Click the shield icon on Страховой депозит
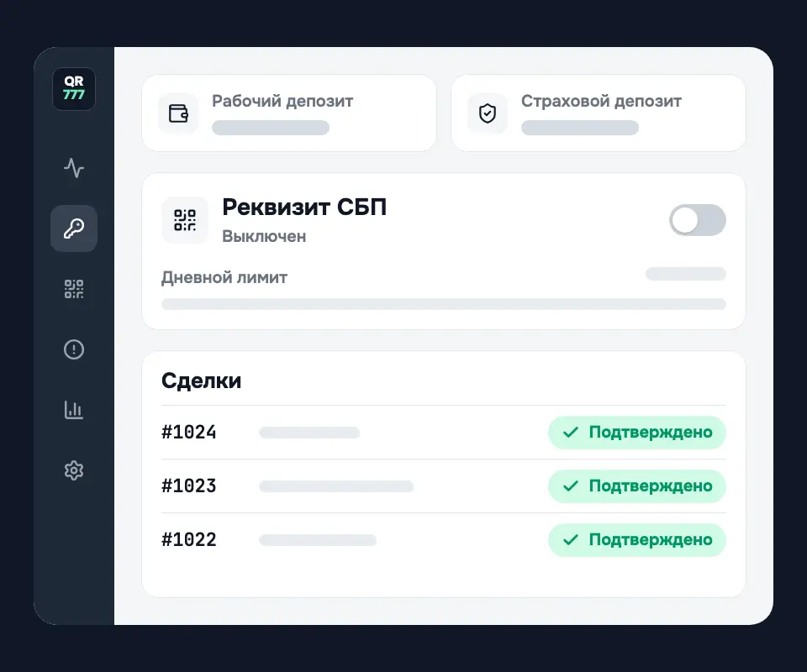 (488, 113)
